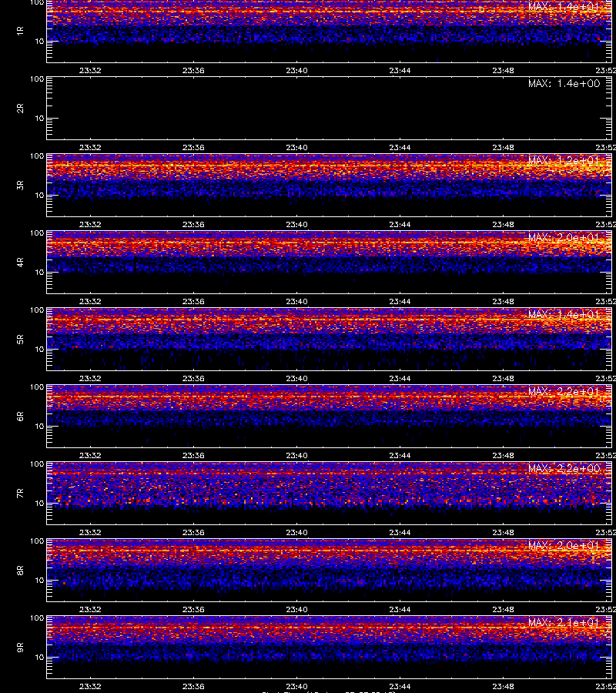Select the MAX: 1.4e+00 text in 2R panel
The width and height of the screenshot is (616, 693).
pyautogui.click(x=564, y=83)
